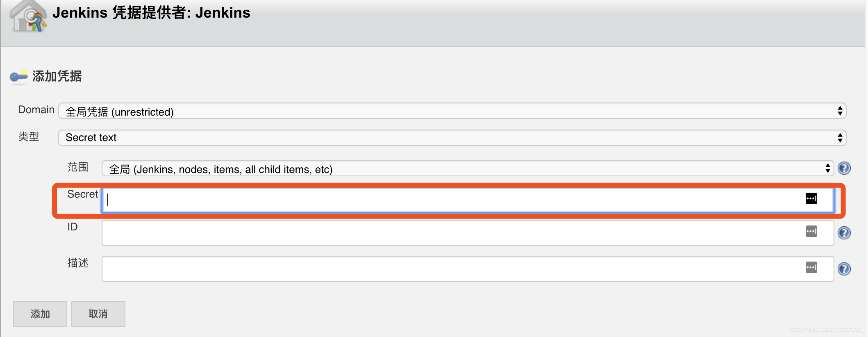868x337 pixels.
Task: Click the Jenkins credentials provider house icon
Action: 29,16
